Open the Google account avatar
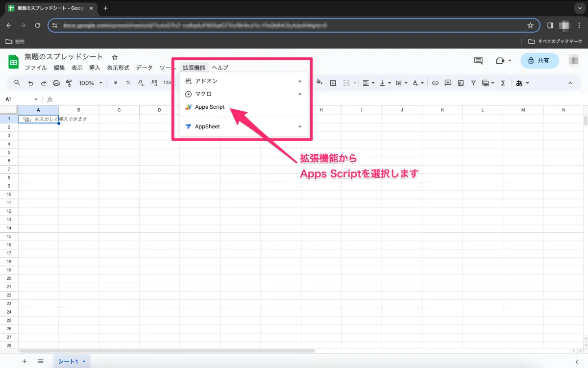The width and height of the screenshot is (588, 368). pyautogui.click(x=573, y=60)
